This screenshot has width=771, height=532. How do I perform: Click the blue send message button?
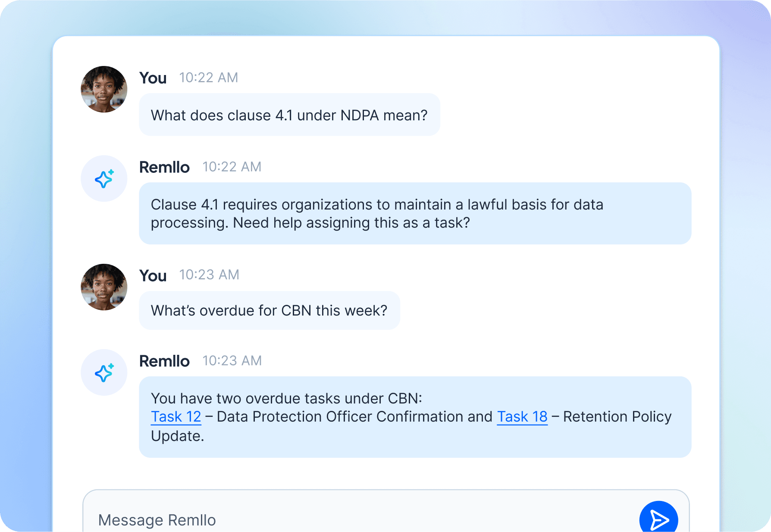(658, 518)
